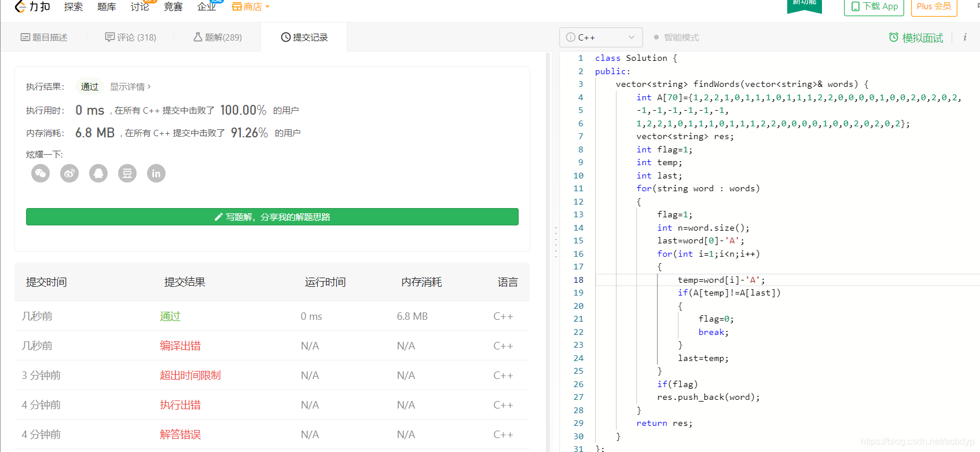Click the 'if(A[temp]!=A[last])' code line
The image size is (980, 452).
pyautogui.click(x=729, y=293)
